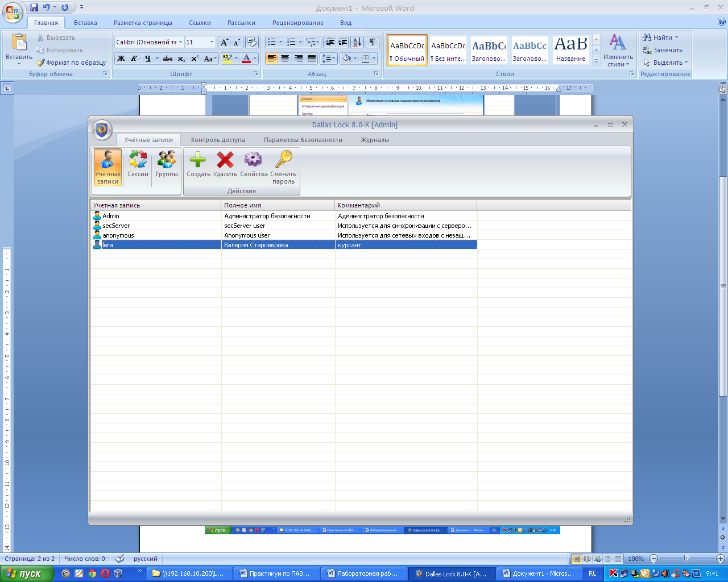Screen dimensions: 728x582
Task: Open Выделить dropdown in editing group
Action: (x=665, y=63)
